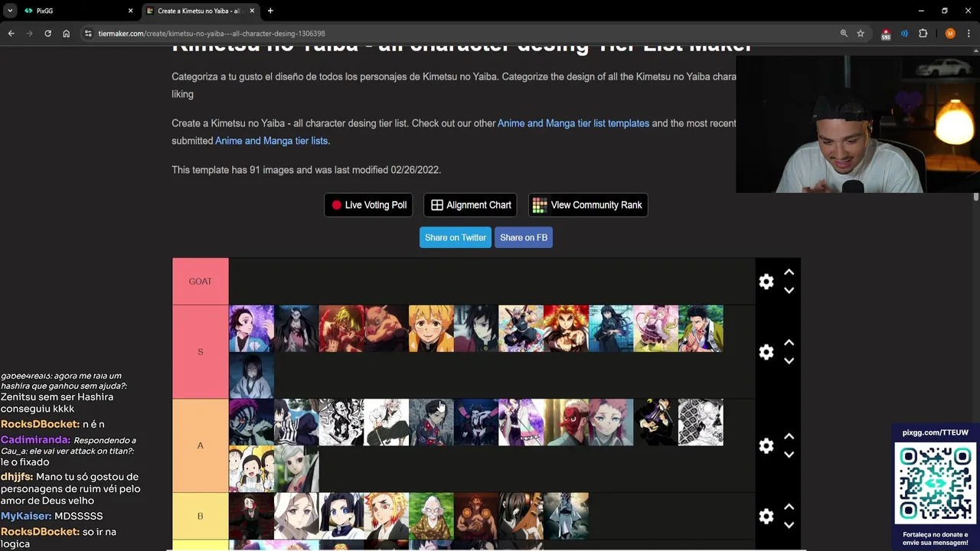Select second-row S tier character image
The width and height of the screenshot is (980, 551).
tap(251, 375)
